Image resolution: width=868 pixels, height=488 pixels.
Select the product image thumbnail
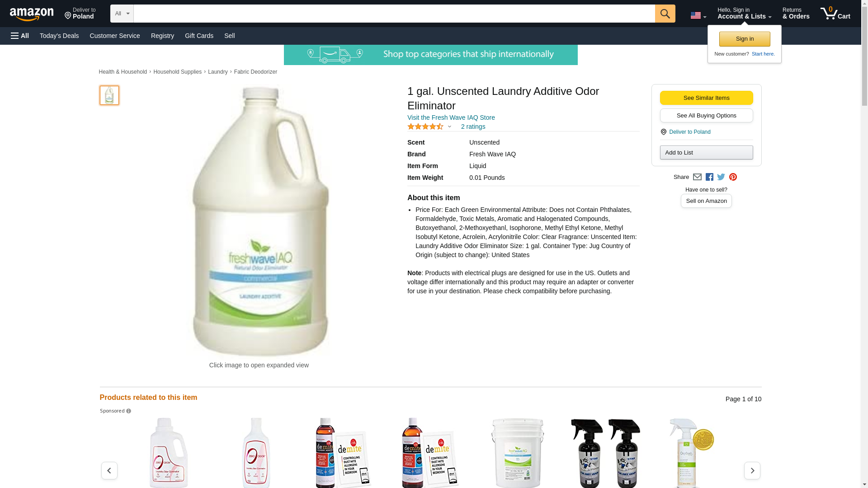point(109,95)
